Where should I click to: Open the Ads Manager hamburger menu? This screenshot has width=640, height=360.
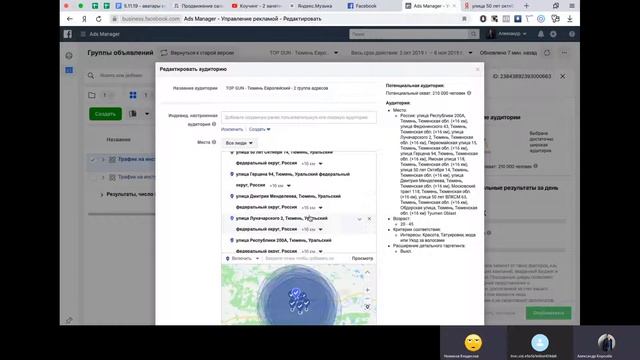pyautogui.click(x=83, y=34)
